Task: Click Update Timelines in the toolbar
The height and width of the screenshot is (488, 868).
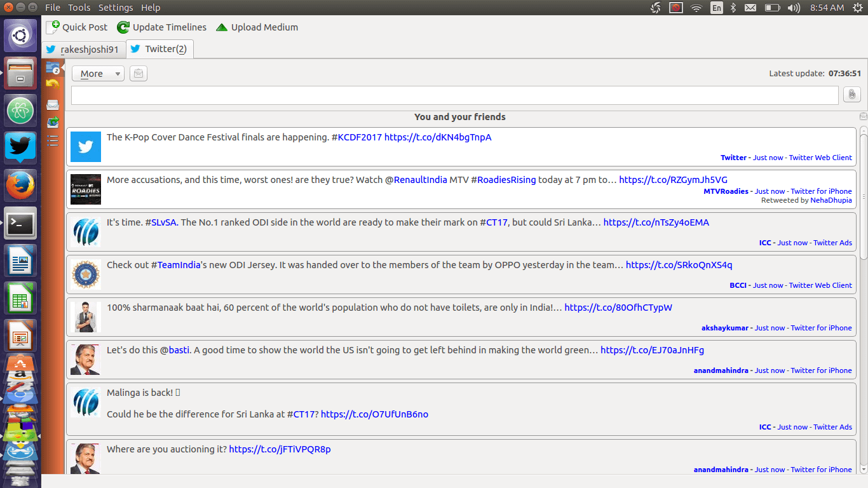Action: pyautogui.click(x=162, y=27)
